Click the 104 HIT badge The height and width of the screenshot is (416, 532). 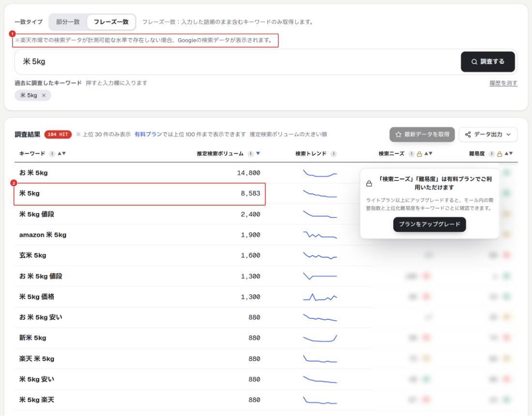(x=58, y=134)
